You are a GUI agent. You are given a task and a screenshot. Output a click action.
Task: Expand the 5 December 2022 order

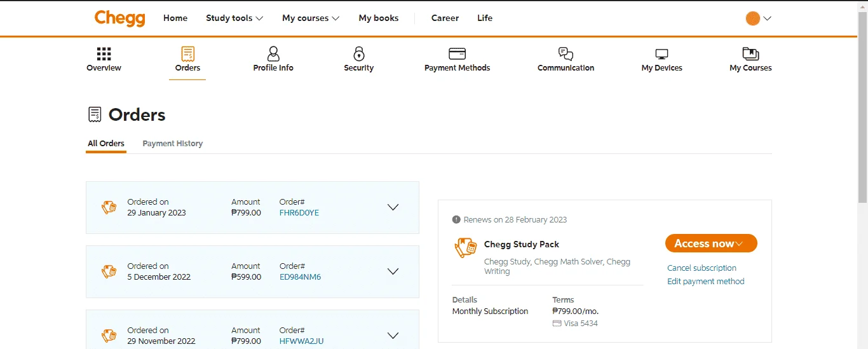click(x=393, y=271)
